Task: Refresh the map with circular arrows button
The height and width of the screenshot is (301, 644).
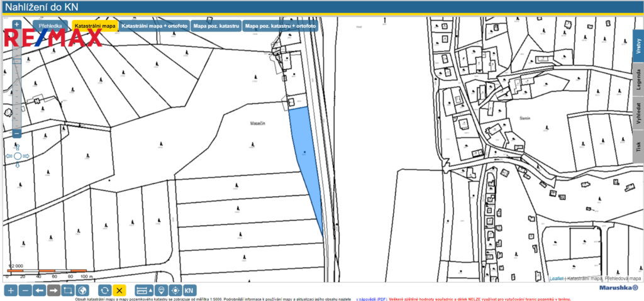Action: coord(105,291)
